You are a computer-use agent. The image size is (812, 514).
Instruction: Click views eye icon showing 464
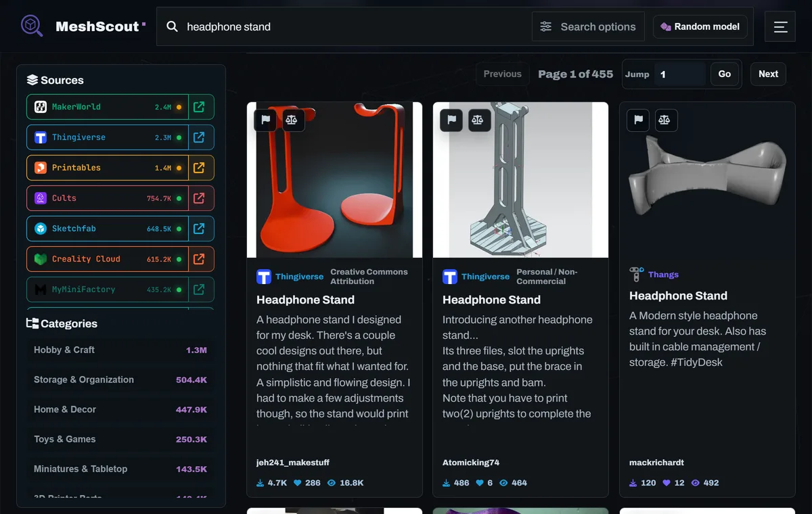pos(503,483)
